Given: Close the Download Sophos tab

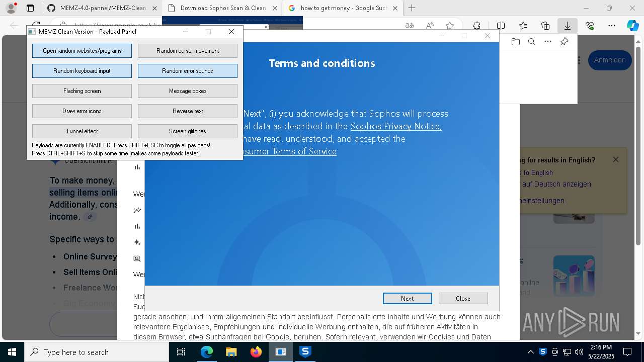Looking at the screenshot, I should (x=274, y=8).
